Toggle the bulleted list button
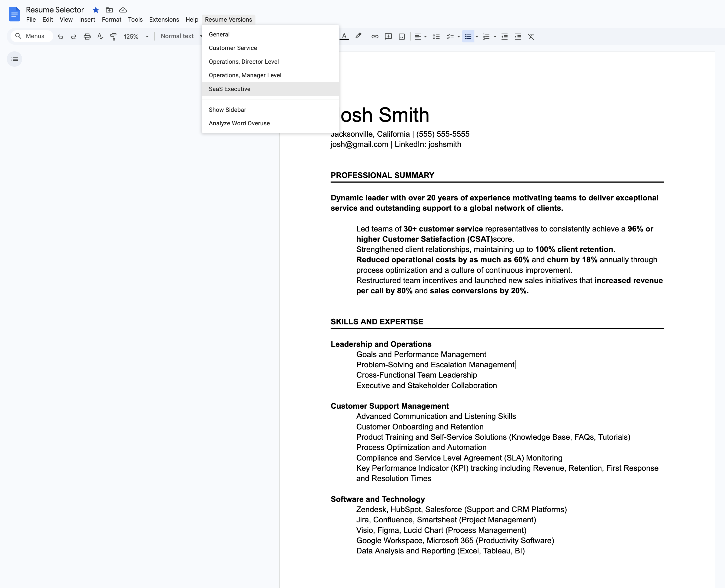 click(x=468, y=36)
